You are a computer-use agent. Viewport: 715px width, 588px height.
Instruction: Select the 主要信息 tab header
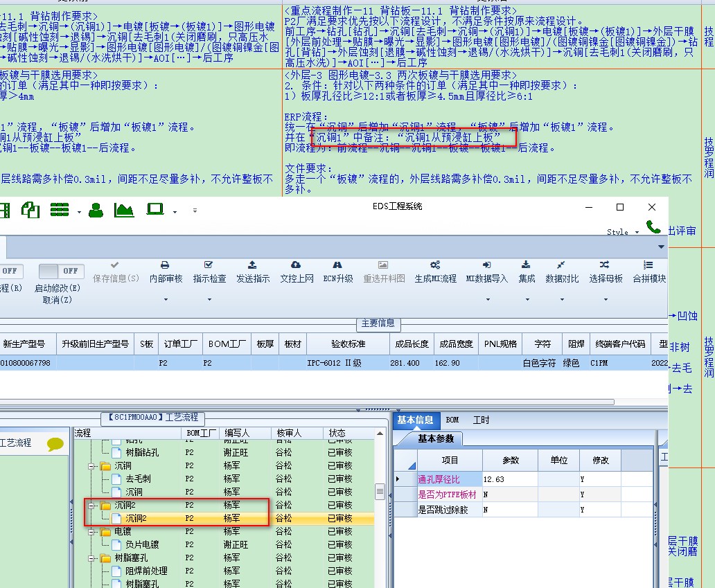(x=378, y=323)
